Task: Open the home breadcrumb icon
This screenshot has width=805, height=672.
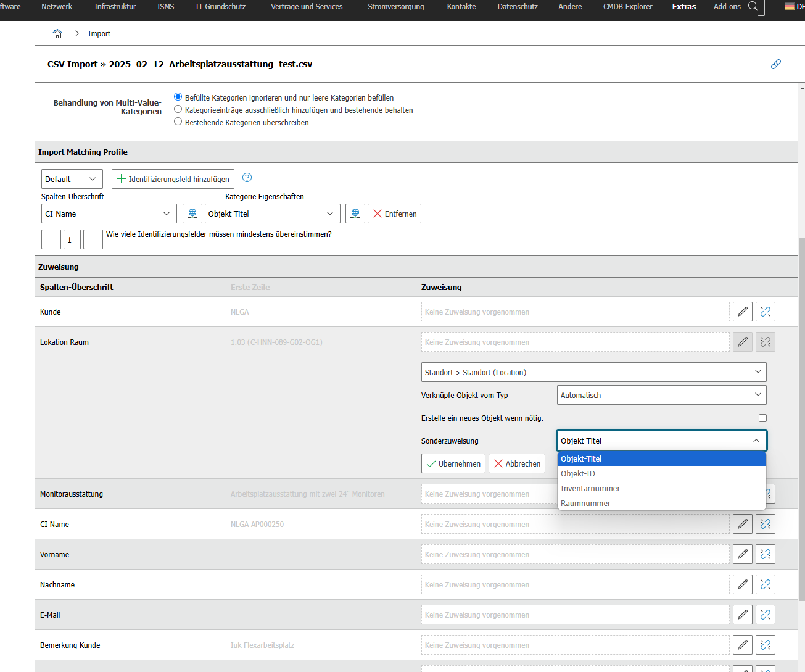Action: (57, 34)
